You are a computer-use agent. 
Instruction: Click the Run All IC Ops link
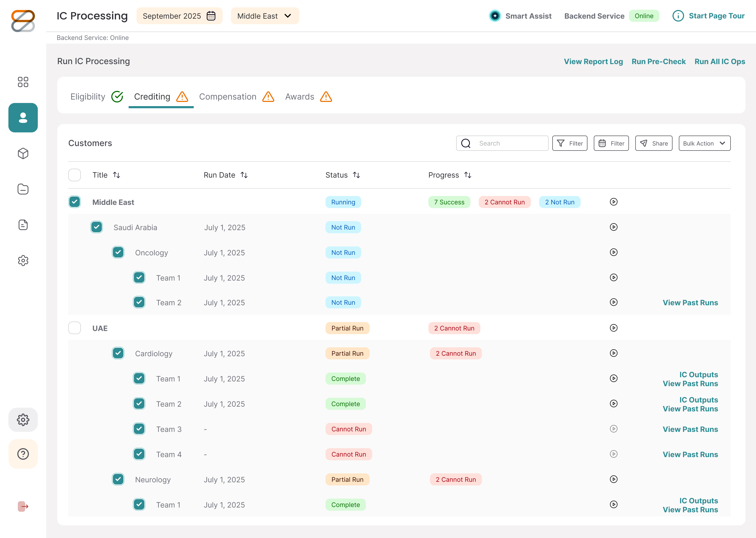pos(720,62)
